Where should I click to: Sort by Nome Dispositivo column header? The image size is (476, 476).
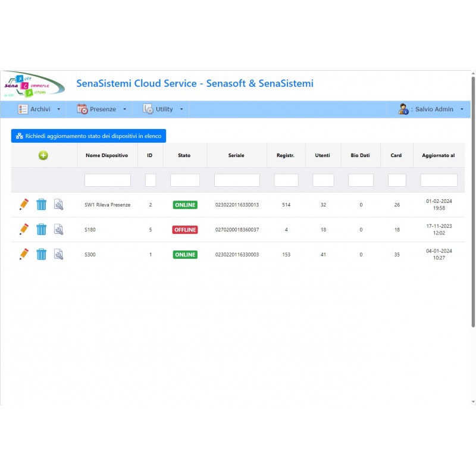[x=107, y=155]
